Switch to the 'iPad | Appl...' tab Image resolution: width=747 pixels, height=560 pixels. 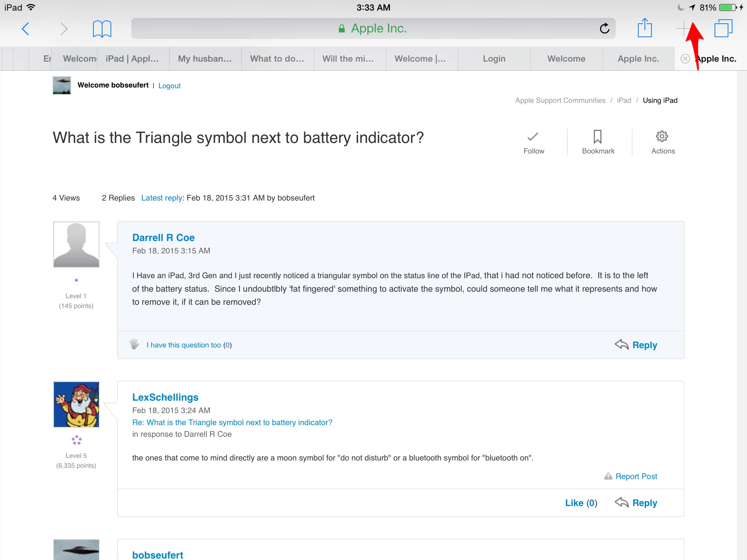tap(132, 58)
